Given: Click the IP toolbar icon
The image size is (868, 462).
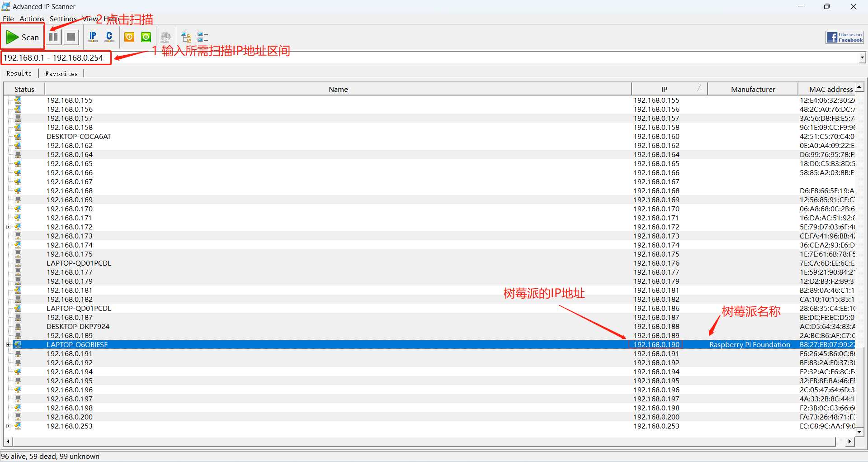Looking at the screenshot, I should click(93, 37).
